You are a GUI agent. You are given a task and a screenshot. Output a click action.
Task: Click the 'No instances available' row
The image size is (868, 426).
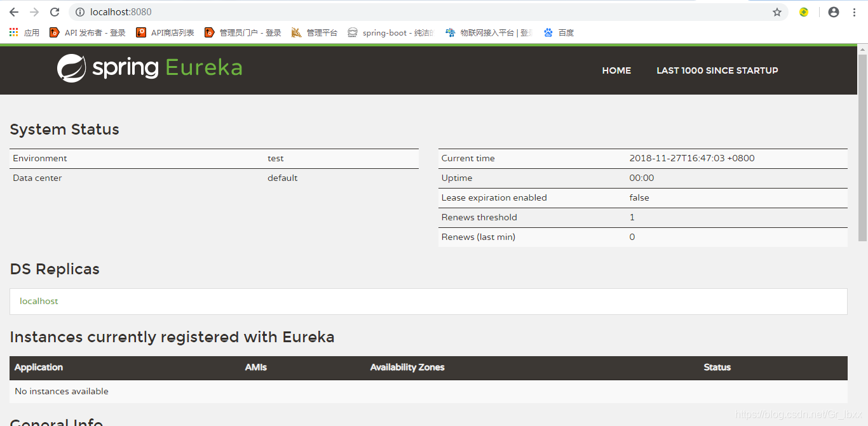point(428,391)
